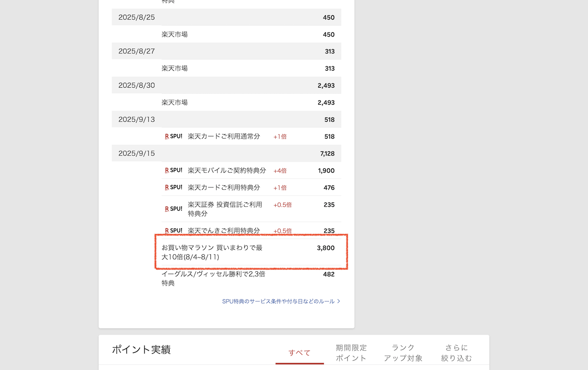
Task: Click +1倍 in 楽天カードご利用特典分 row
Action: tap(280, 188)
